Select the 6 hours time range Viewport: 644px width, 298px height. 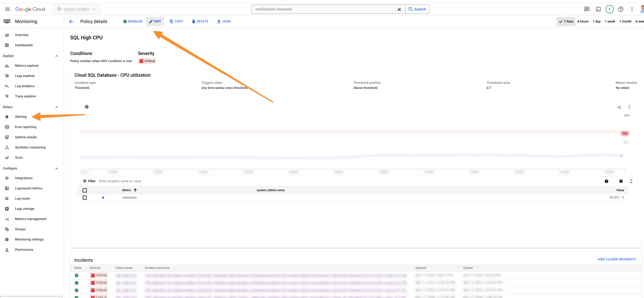click(583, 21)
